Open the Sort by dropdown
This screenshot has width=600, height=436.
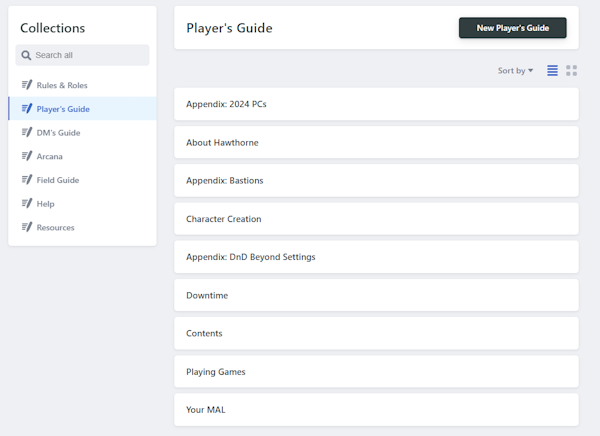(x=515, y=70)
